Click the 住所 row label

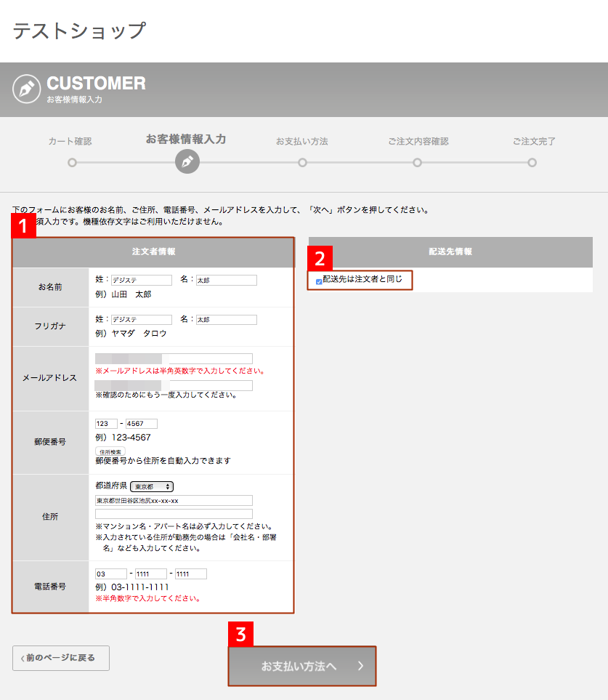pyautogui.click(x=50, y=517)
